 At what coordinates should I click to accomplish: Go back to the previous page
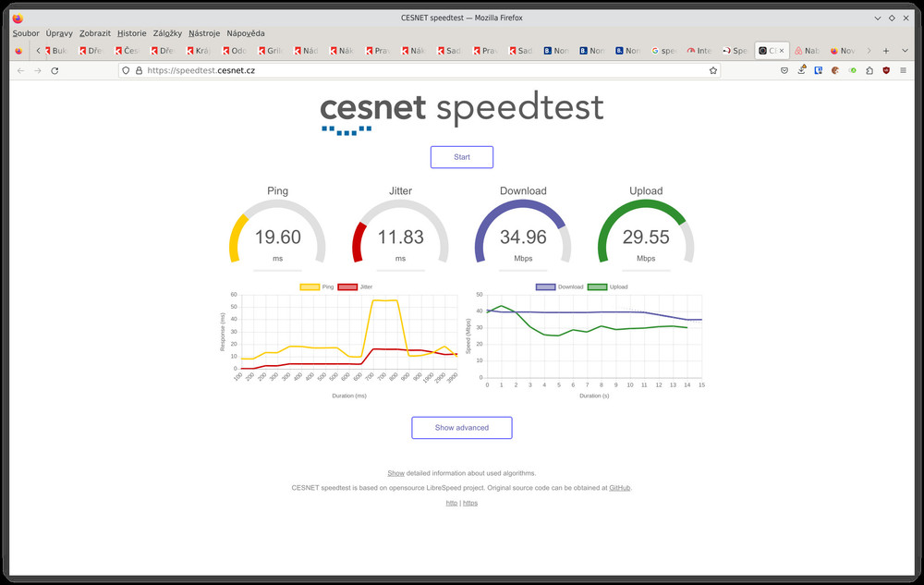coord(20,70)
